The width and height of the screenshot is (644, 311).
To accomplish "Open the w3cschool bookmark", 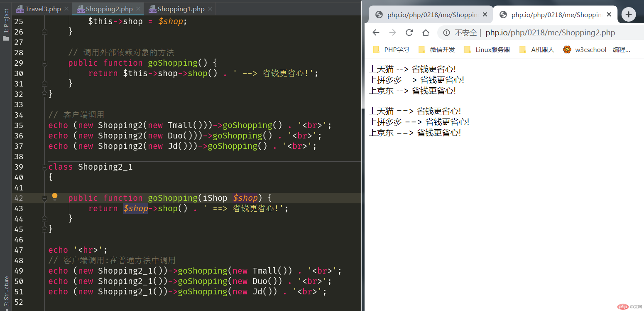I will [x=597, y=49].
